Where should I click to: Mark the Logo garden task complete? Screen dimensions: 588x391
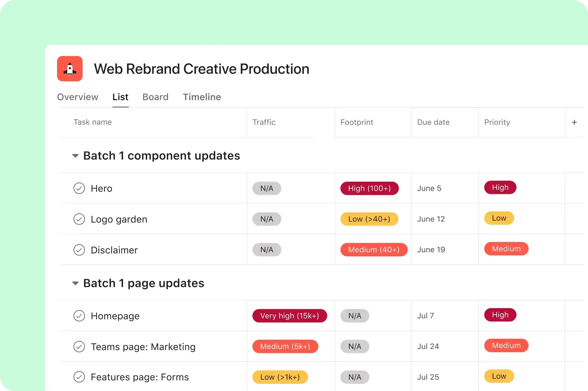coord(79,219)
